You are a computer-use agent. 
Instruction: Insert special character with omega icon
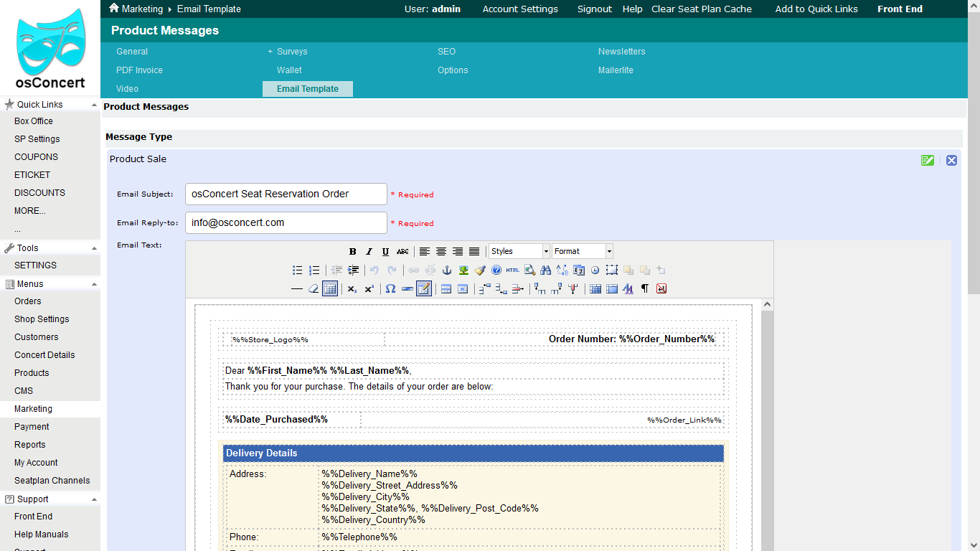coord(390,289)
